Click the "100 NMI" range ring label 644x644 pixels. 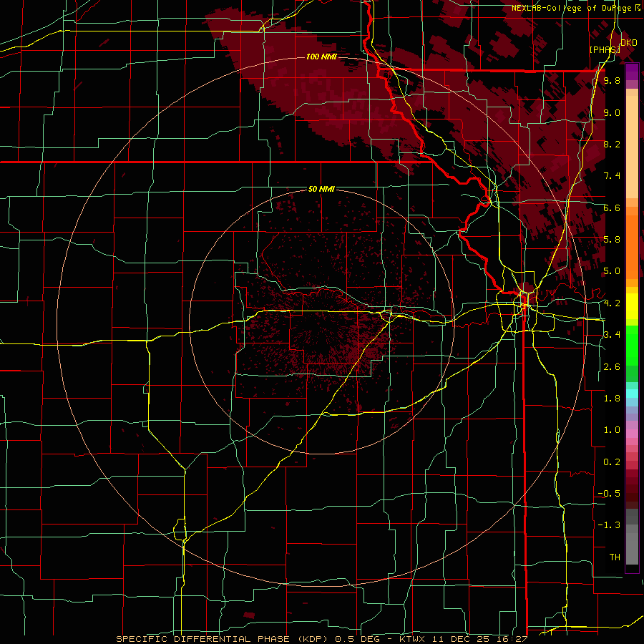321,57
